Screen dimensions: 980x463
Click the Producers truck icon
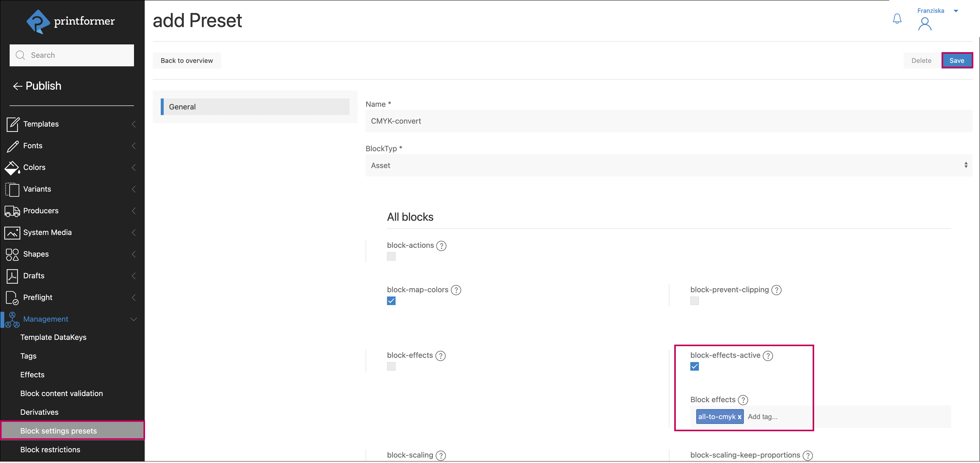pyautogui.click(x=12, y=211)
